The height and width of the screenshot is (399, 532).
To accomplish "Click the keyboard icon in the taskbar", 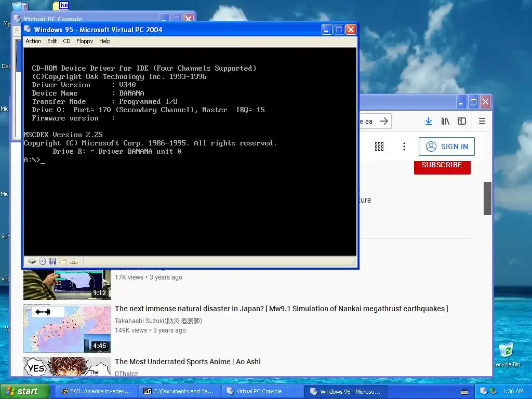I will pyautogui.click(x=464, y=392).
